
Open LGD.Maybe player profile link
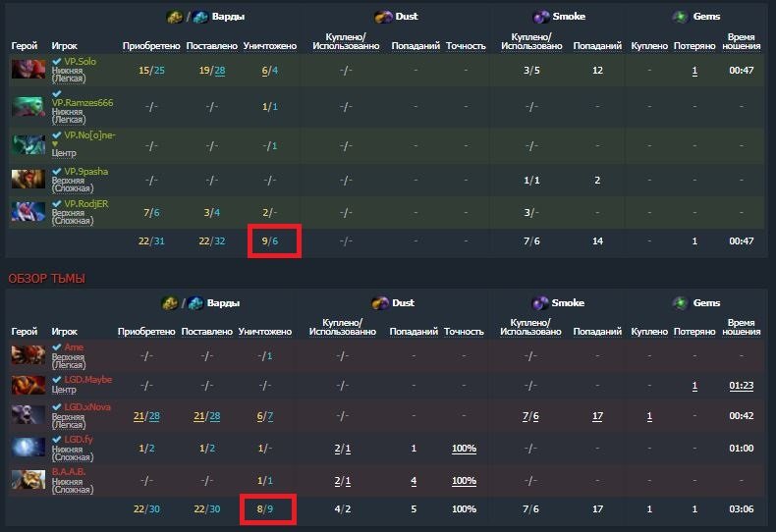88,380
